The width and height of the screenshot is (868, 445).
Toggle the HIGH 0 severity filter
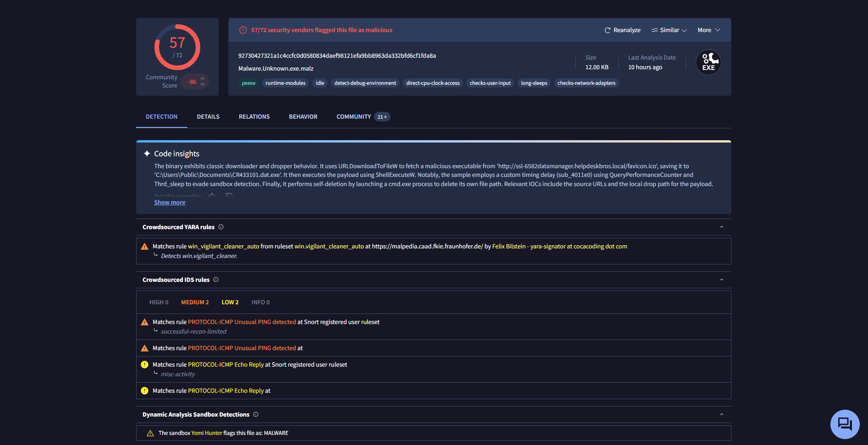tap(159, 302)
